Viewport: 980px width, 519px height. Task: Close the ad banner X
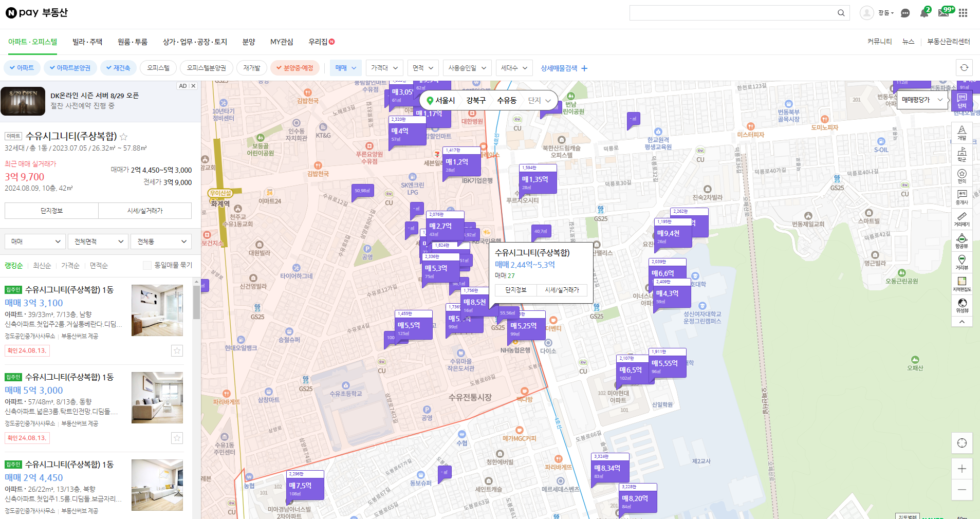pos(194,86)
